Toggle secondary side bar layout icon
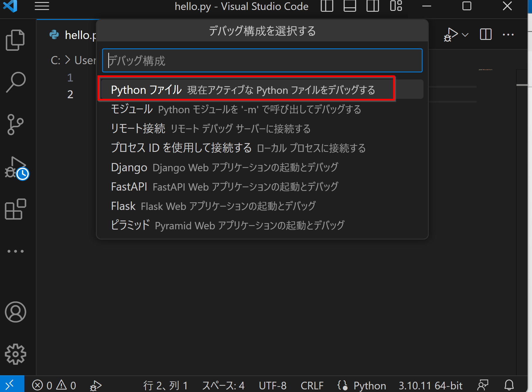532x392 pixels. (x=372, y=6)
